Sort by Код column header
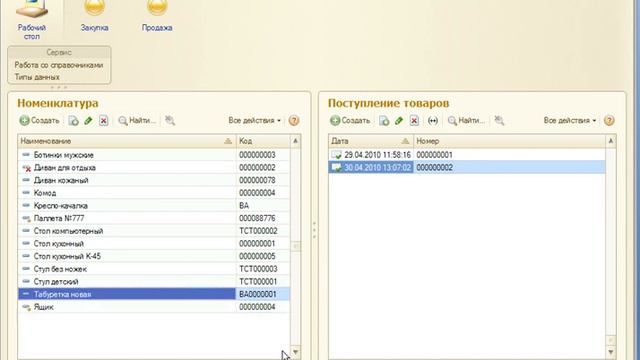This screenshot has width=640, height=360. [263, 141]
